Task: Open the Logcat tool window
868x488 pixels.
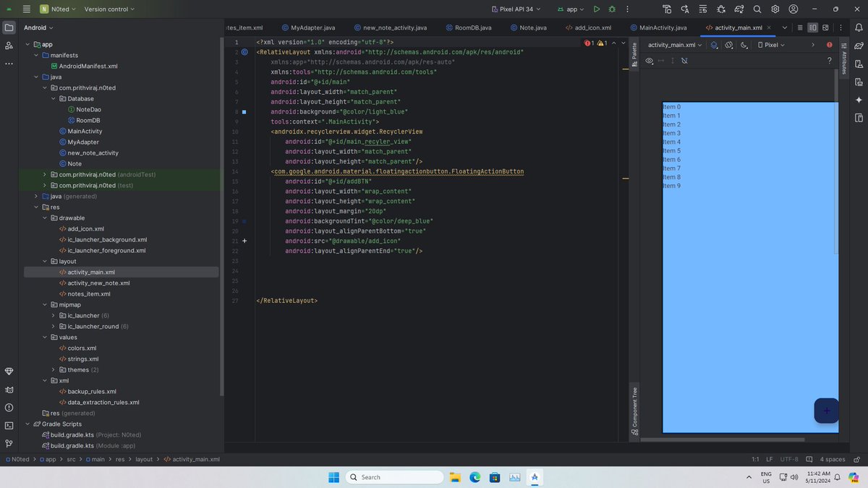Action: click(9, 389)
